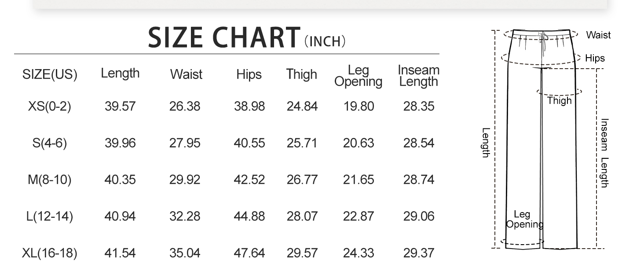Select the Inseam Length column header

point(418,76)
